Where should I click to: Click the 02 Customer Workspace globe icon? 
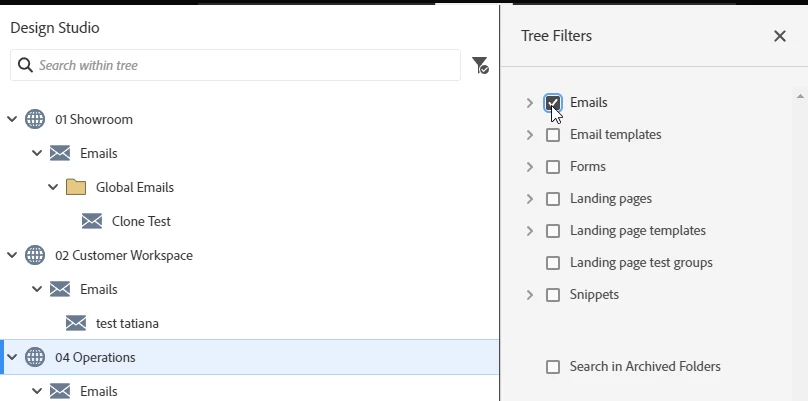[x=35, y=255]
